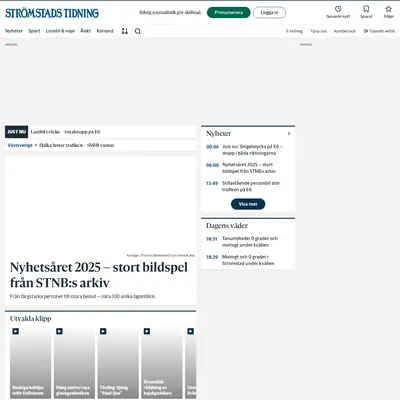Click the JUST NU label badge

(16, 132)
